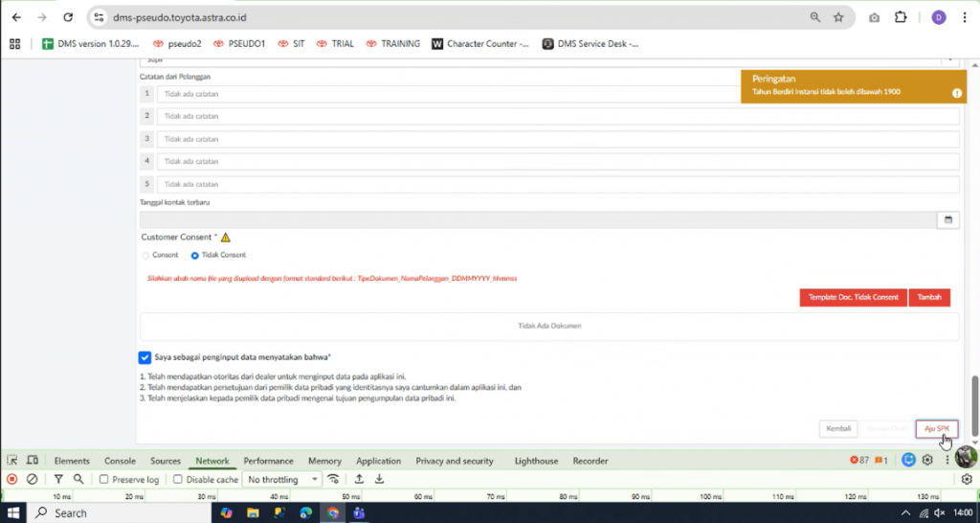The image size is (980, 523).
Task: Uncheck the Saya sebagai penginput data checkbox
Action: pos(145,357)
